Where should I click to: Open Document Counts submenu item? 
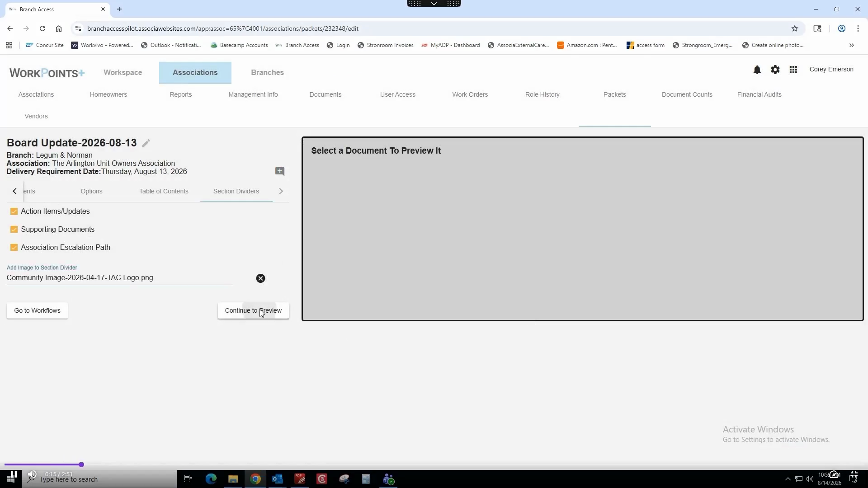[x=687, y=94]
